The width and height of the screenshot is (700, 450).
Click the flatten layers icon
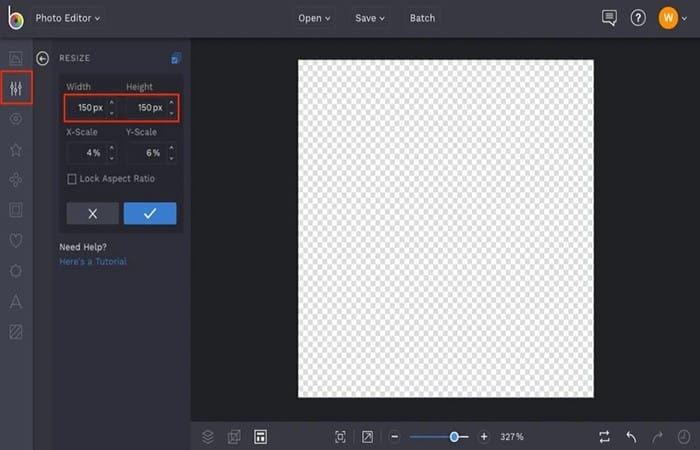click(x=234, y=437)
